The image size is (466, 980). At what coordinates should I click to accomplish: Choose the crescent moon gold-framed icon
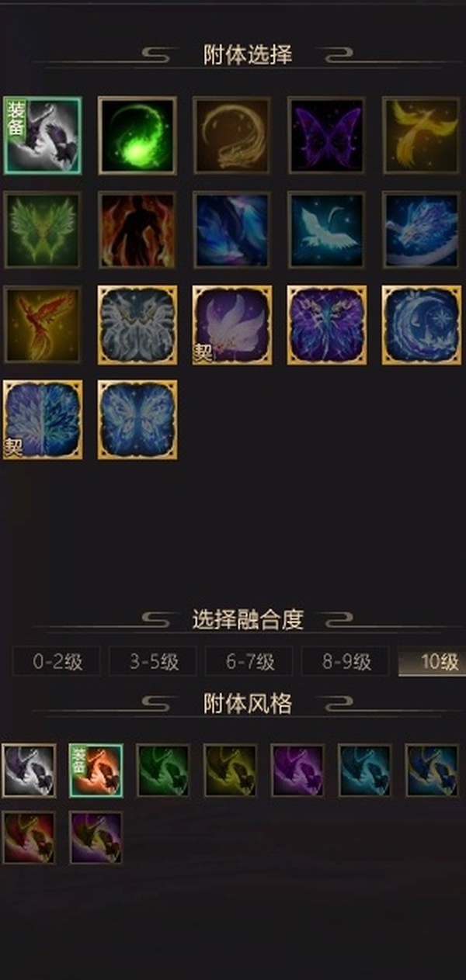click(x=422, y=325)
